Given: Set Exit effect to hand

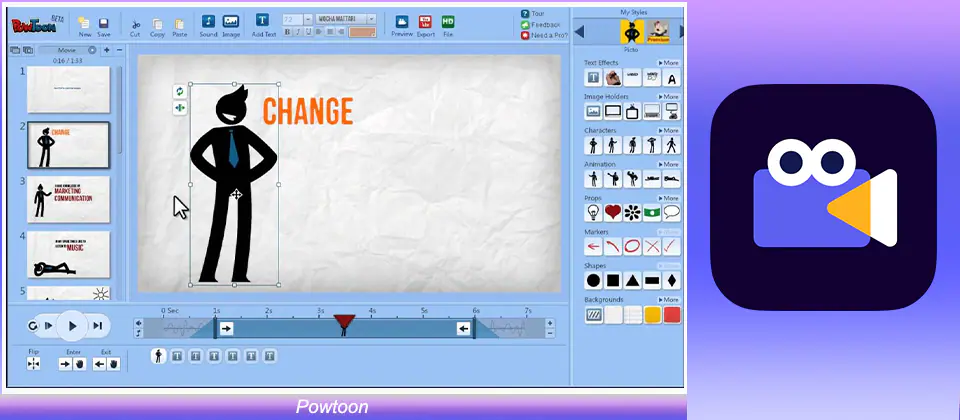Looking at the screenshot, I should pyautogui.click(x=113, y=364).
